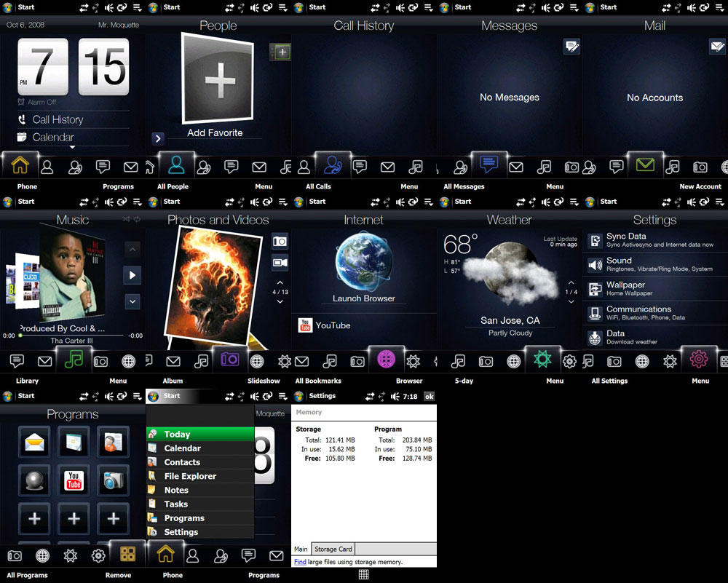Toggle shuffle on the Music screen

click(127, 218)
